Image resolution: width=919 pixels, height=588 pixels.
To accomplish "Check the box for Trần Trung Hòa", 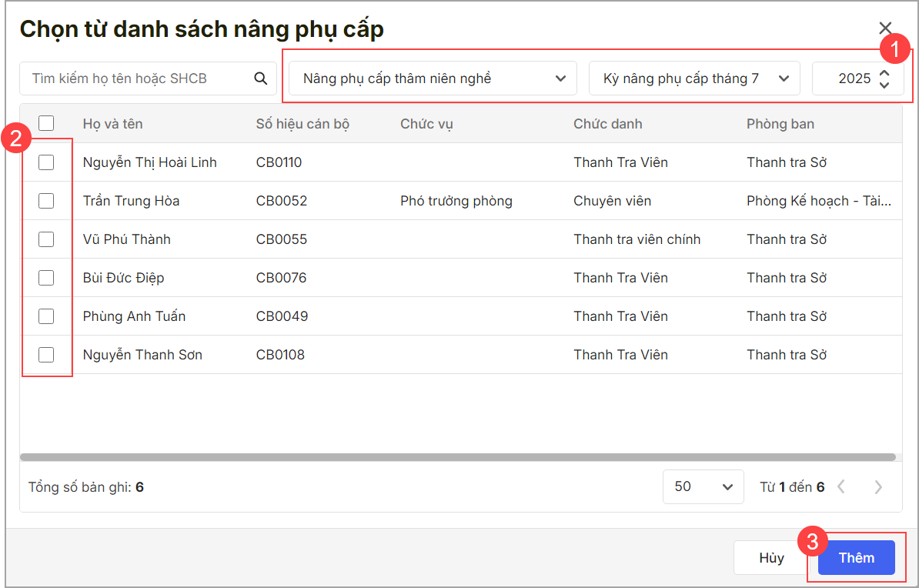I will 46,201.
